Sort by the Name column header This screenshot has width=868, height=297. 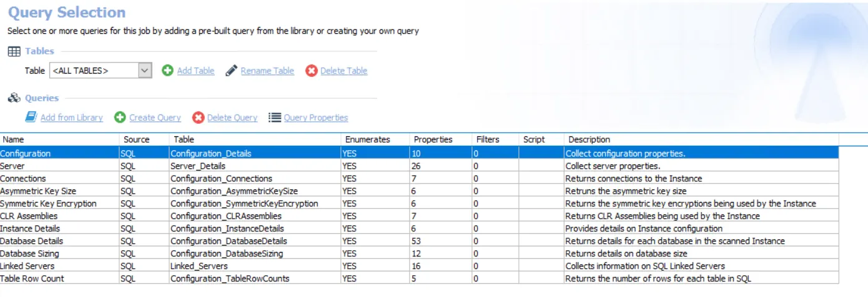click(59, 139)
